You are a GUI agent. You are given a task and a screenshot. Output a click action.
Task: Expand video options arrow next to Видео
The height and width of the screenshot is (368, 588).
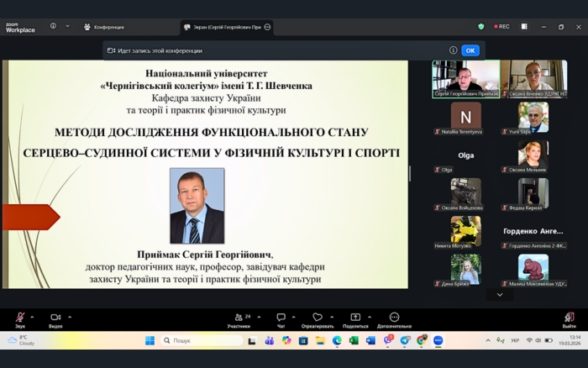click(70, 317)
